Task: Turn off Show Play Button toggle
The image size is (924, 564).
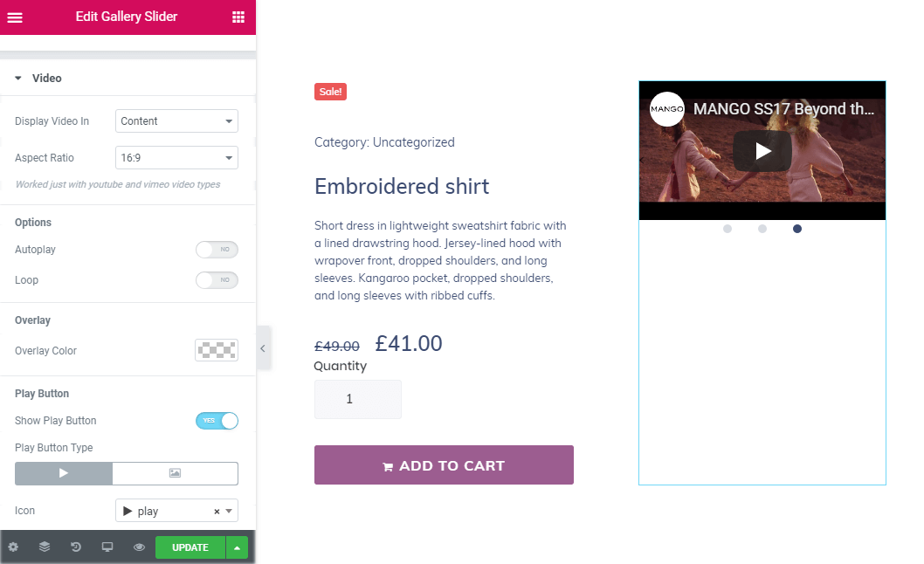Action: 217,421
